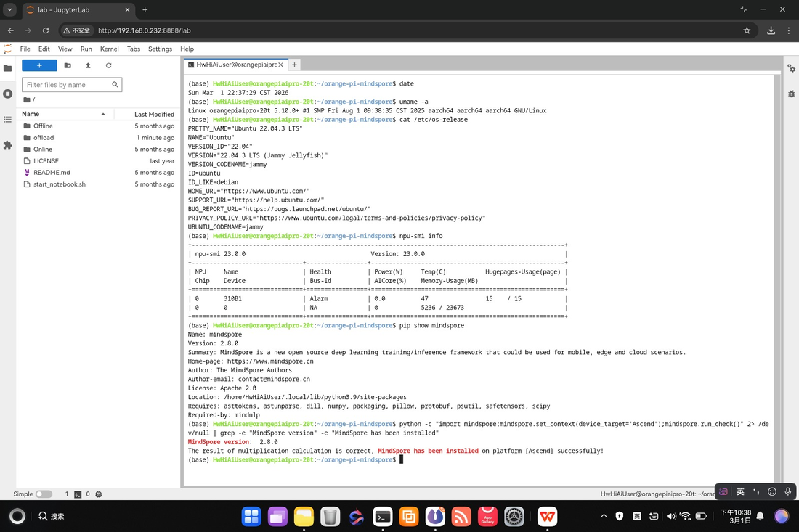The height and width of the screenshot is (532, 799).
Task: Click the emoji icon in the input method bar
Action: tap(771, 491)
